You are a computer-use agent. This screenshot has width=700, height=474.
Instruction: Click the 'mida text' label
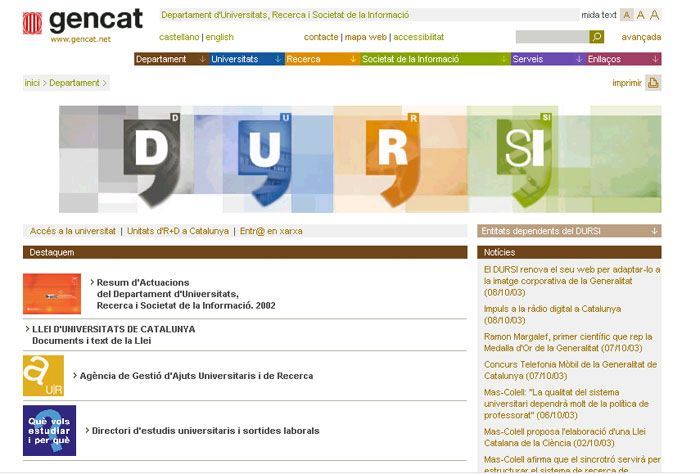(x=599, y=15)
